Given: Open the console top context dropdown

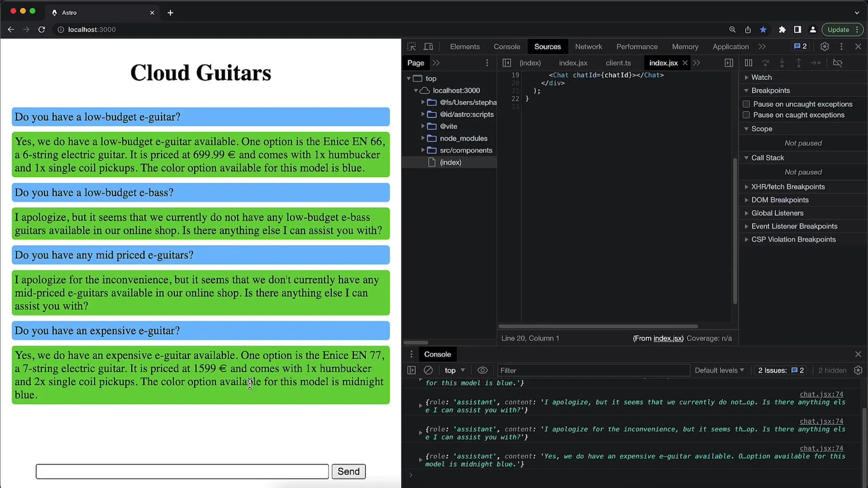Looking at the screenshot, I should [x=454, y=370].
